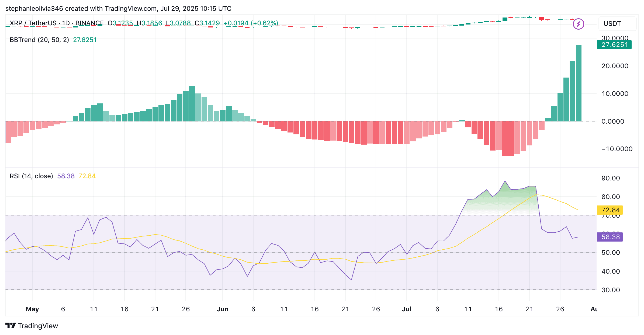Viewport: 644px width, 335px height.
Task: Click the 30.00 RSI scale label
Action: [x=611, y=290]
